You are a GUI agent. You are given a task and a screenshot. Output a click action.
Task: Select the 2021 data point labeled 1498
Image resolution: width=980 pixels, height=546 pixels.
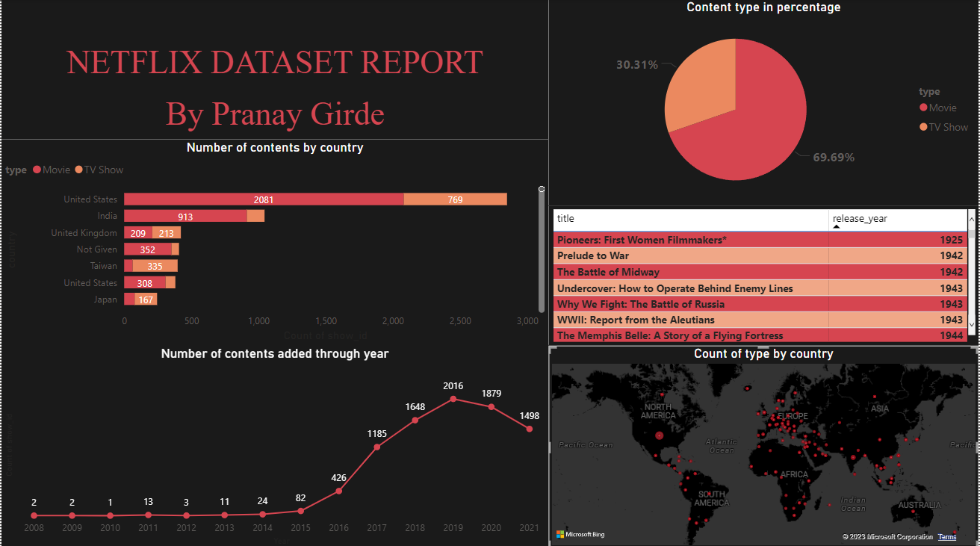pos(530,429)
